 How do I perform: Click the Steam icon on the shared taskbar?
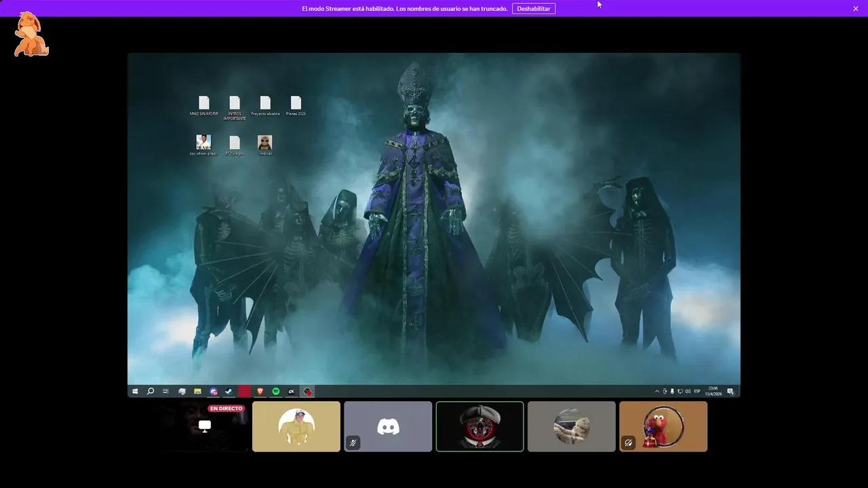point(229,391)
